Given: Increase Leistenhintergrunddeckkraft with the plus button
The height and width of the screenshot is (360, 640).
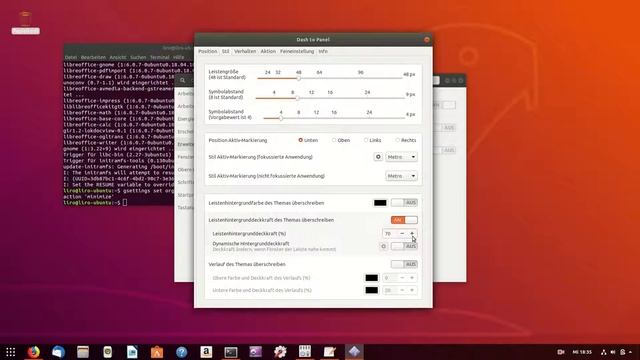Looking at the screenshot, I should pyautogui.click(x=412, y=233).
